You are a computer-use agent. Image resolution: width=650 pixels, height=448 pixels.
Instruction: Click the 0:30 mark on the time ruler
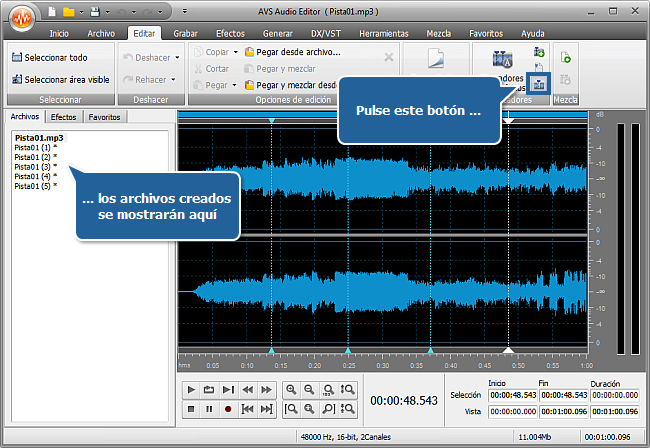coord(383,366)
